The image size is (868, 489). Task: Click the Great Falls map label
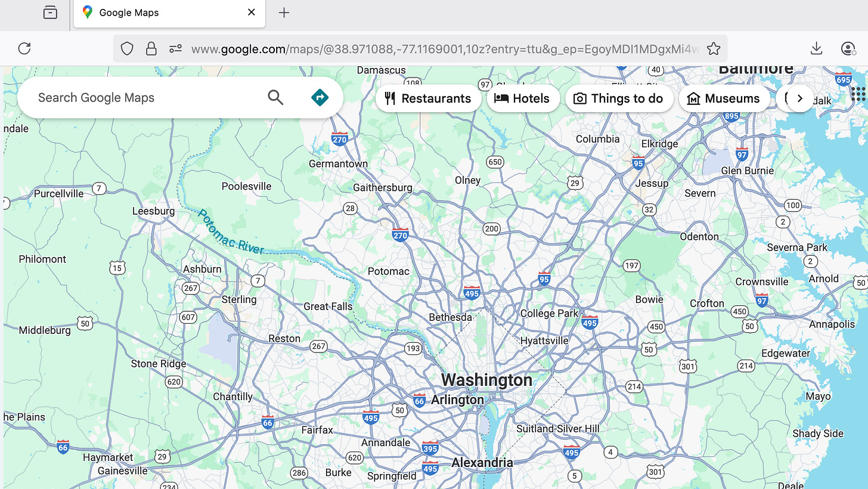coord(328,306)
